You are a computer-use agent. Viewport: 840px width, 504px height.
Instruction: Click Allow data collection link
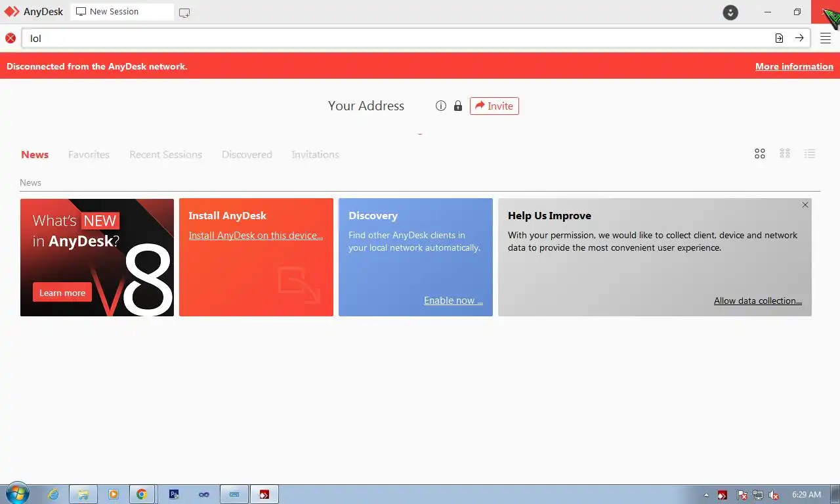pyautogui.click(x=758, y=301)
